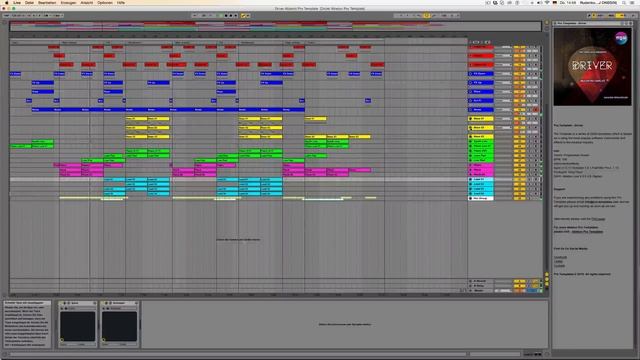
Task: Click the Driver template cover image
Action: point(592,67)
